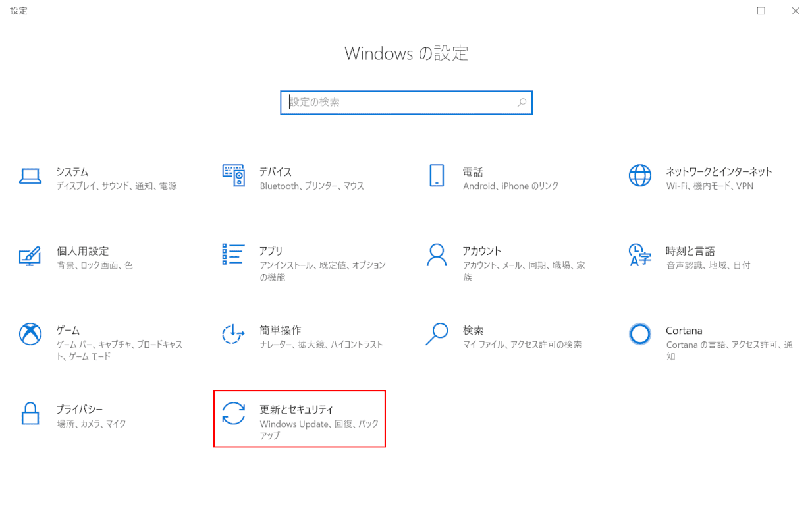Click text アンインストール、既定値、オプションの機能
812x527 pixels.
(323, 271)
